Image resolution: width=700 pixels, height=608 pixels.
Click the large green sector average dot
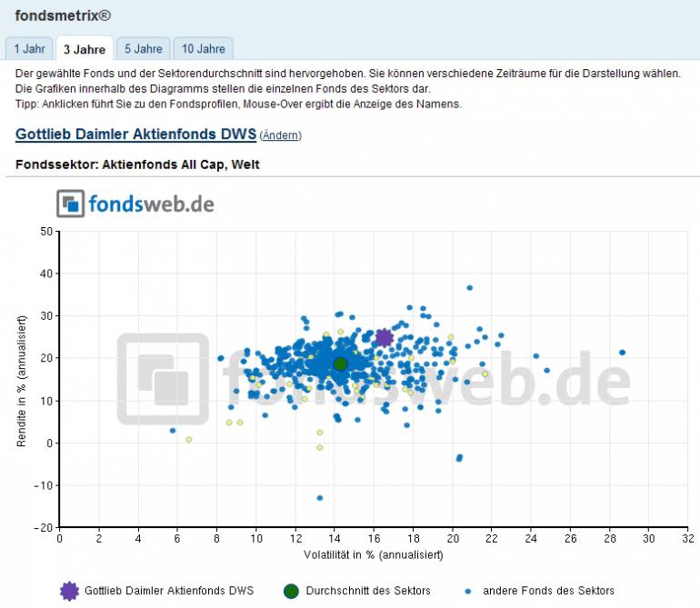pos(340,364)
